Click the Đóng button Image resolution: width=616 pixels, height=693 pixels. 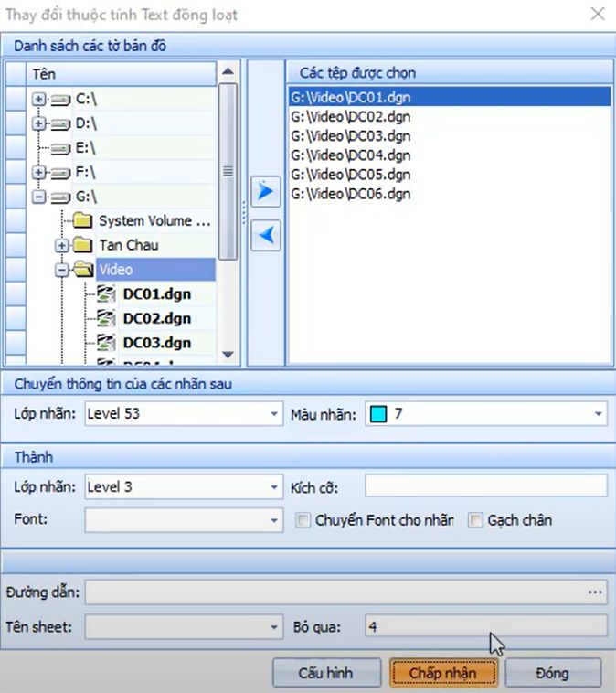point(553,673)
